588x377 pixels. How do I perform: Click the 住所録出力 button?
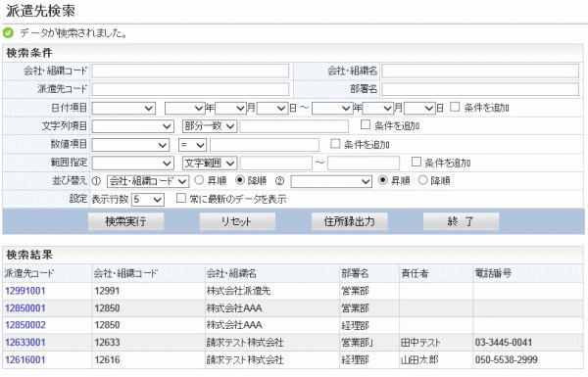[350, 221]
